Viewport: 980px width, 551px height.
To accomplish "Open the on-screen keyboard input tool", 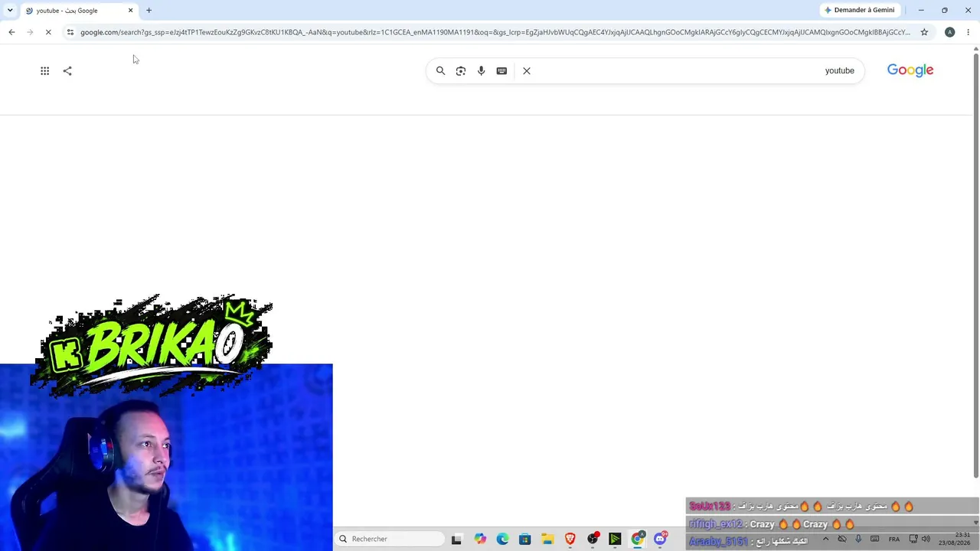I will [501, 70].
